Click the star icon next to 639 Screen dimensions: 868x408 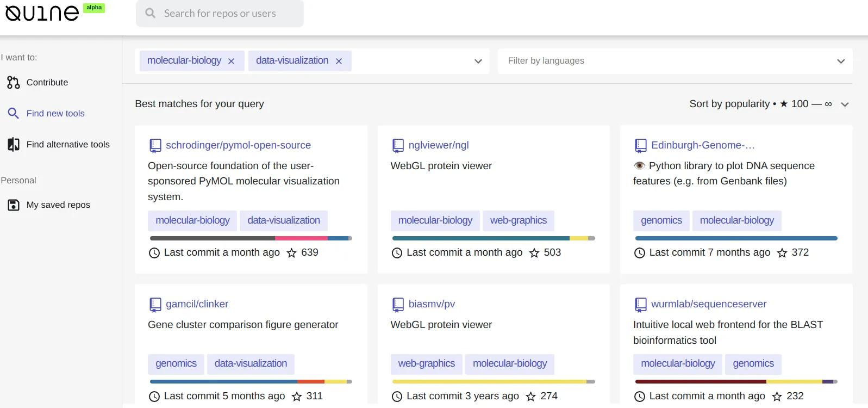tap(292, 253)
